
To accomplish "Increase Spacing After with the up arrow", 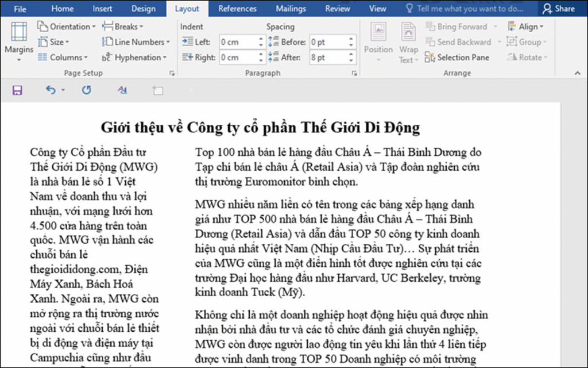I will point(351,54).
